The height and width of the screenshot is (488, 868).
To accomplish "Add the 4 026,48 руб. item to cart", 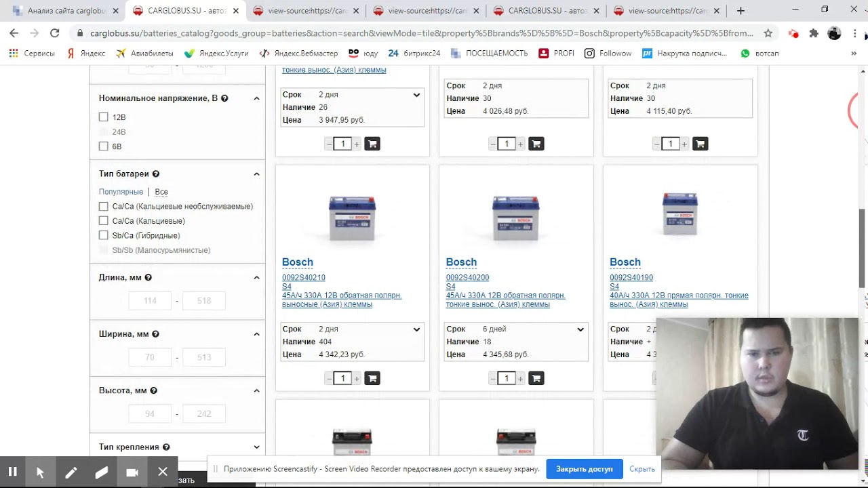I will coord(536,144).
